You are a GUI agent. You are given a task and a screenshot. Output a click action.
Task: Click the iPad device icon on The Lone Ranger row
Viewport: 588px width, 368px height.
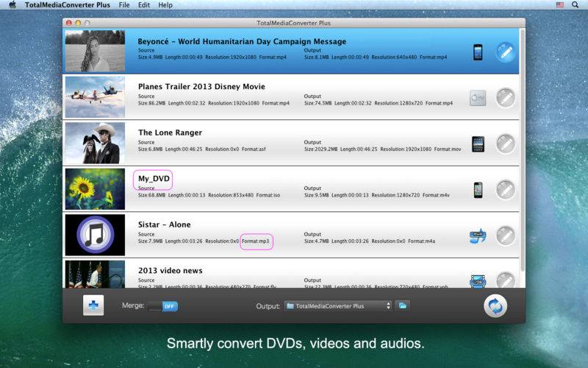(x=478, y=144)
